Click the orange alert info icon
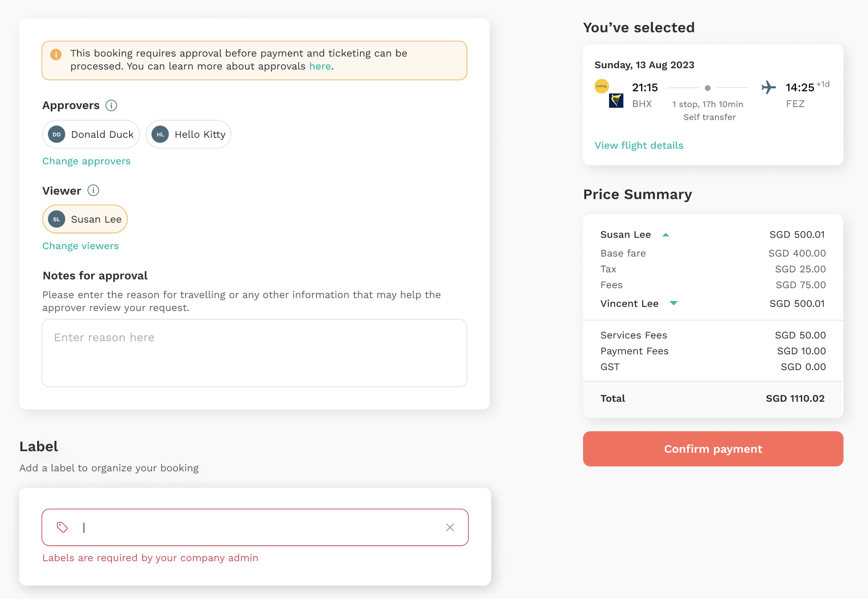The width and height of the screenshot is (868, 599). click(x=56, y=54)
